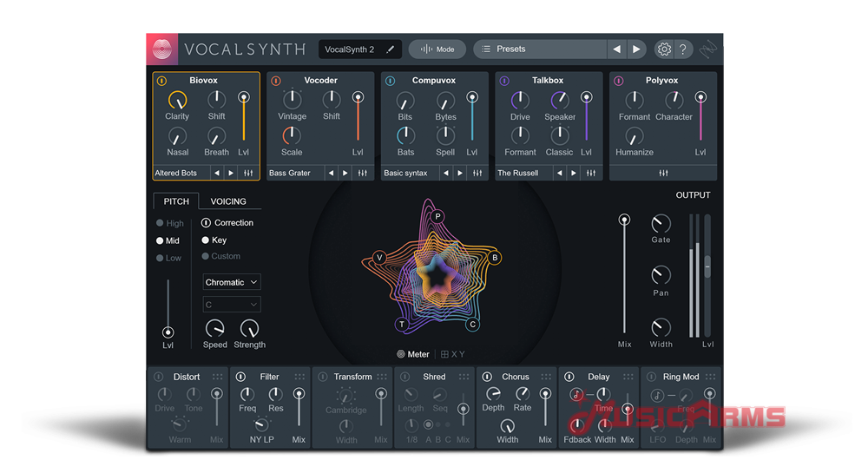Screen dimensions: 868x460
Task: Click the Mode button
Action: [x=437, y=49]
